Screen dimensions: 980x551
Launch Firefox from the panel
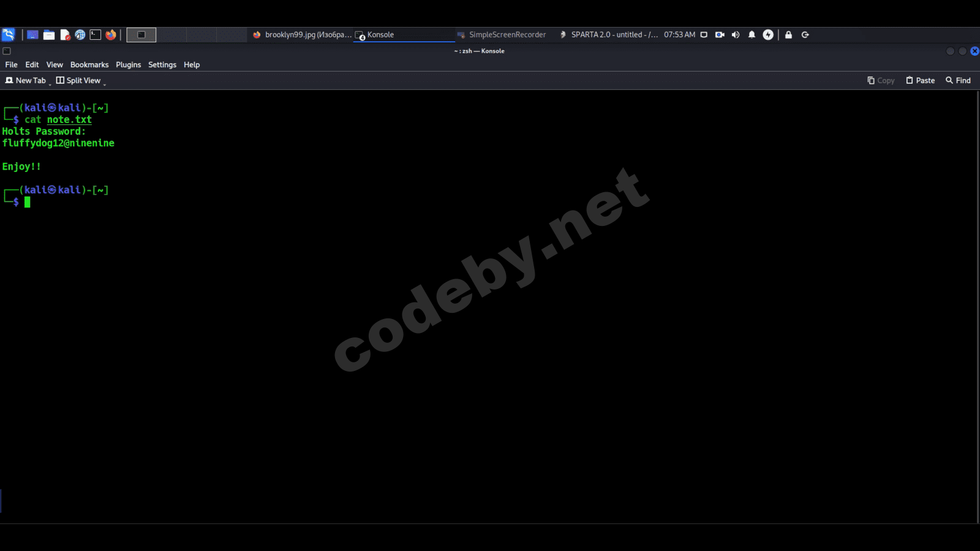coord(111,35)
